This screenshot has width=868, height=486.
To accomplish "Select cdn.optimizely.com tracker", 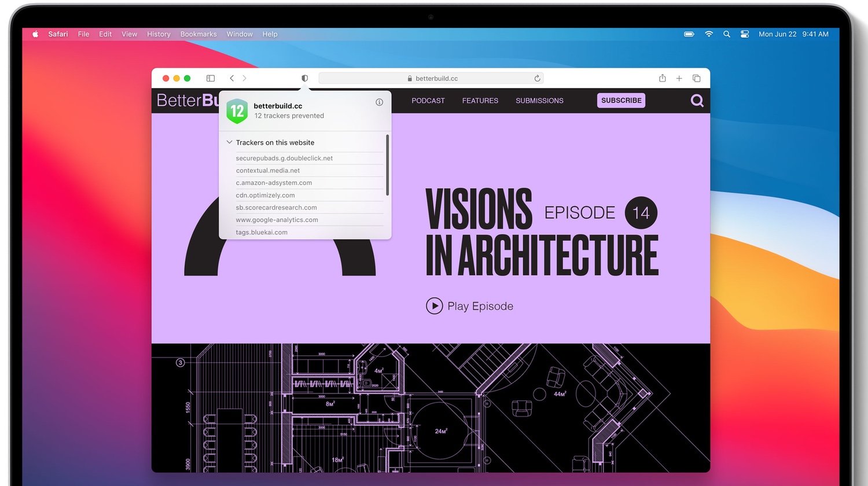I will [265, 196].
